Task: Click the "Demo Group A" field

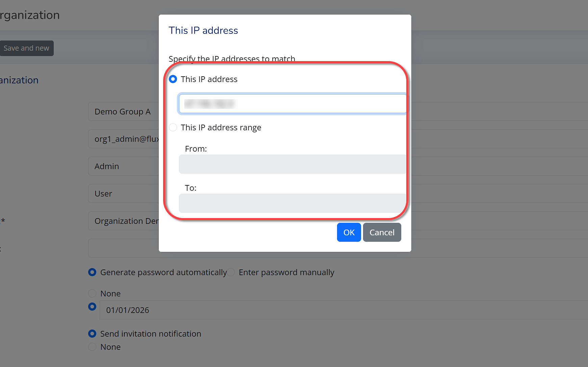Action: pos(123,112)
